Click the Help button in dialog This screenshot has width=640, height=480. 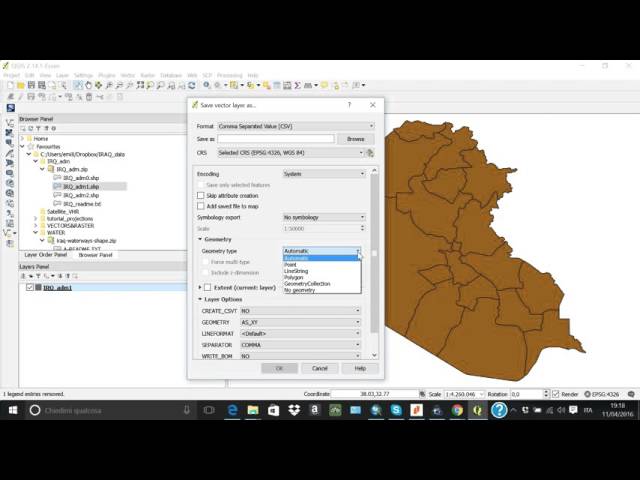pyautogui.click(x=360, y=368)
